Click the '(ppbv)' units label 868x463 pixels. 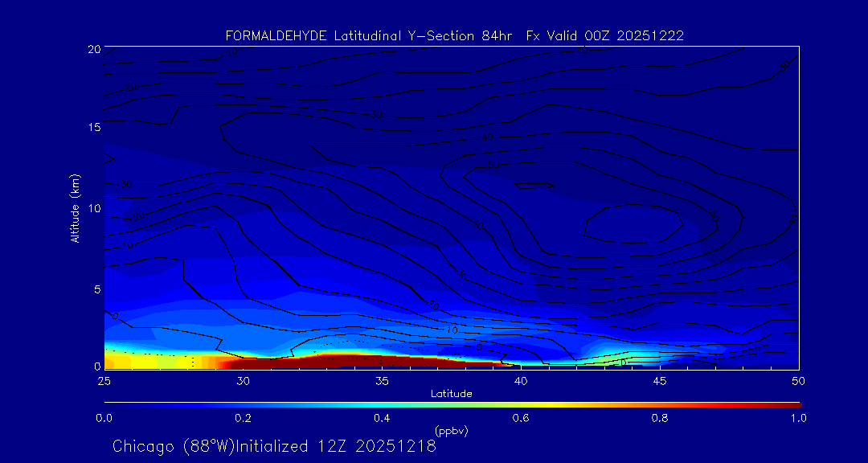click(452, 431)
